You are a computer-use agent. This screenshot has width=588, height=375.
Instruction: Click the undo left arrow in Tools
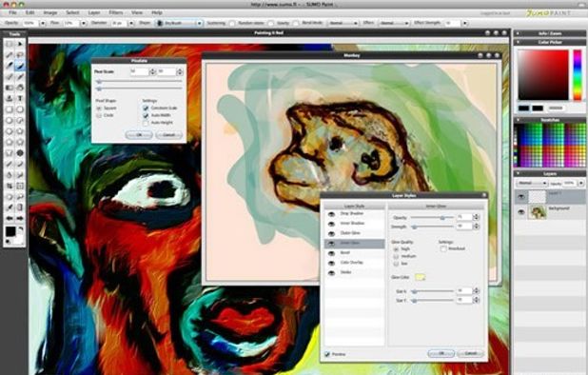10,218
